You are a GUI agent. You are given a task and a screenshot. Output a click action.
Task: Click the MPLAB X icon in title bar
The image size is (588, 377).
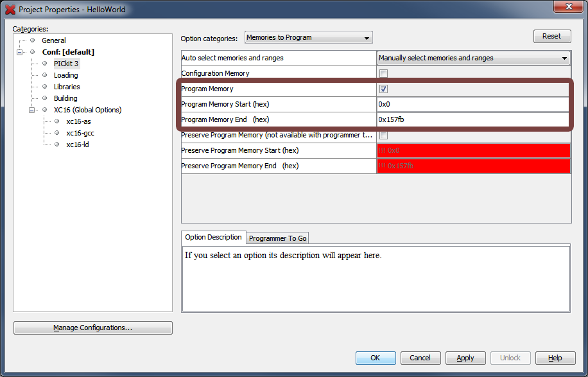(10, 10)
